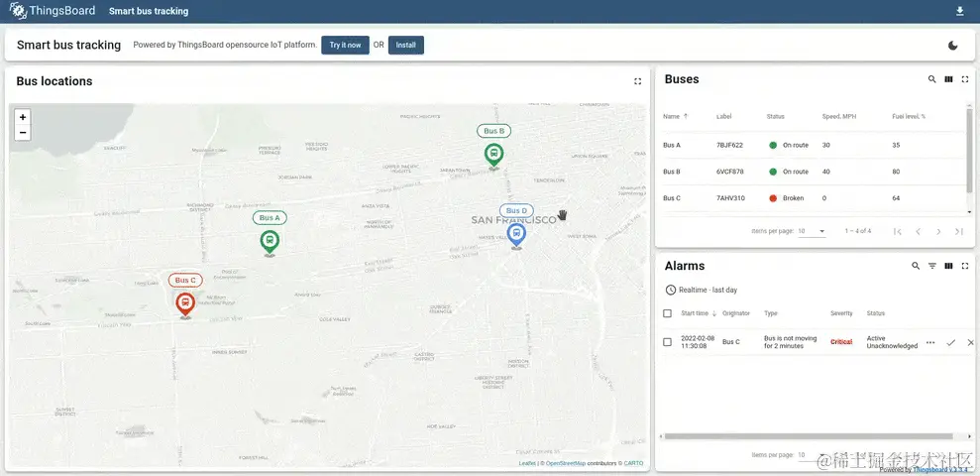
Task: Go to last page of Buses table
Action: 959,231
